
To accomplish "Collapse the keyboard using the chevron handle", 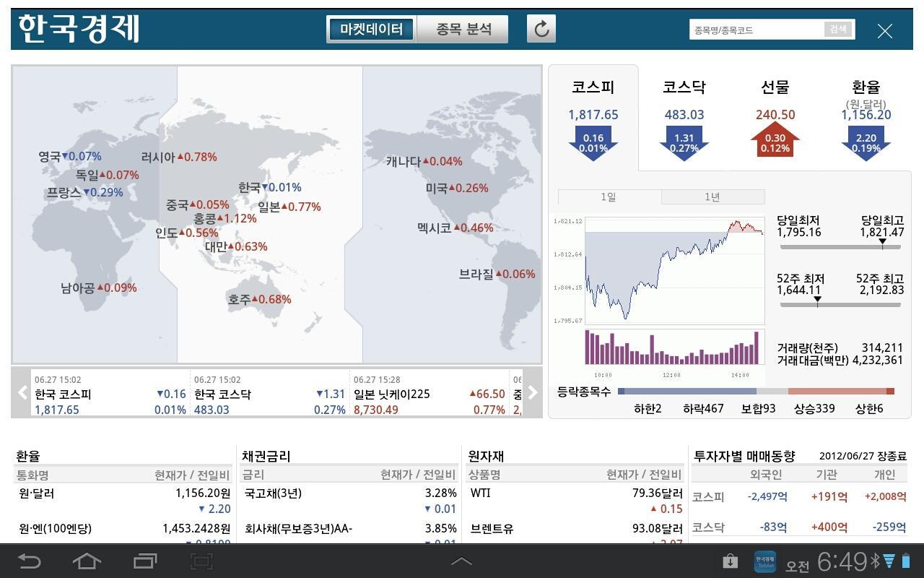I will coord(461,560).
